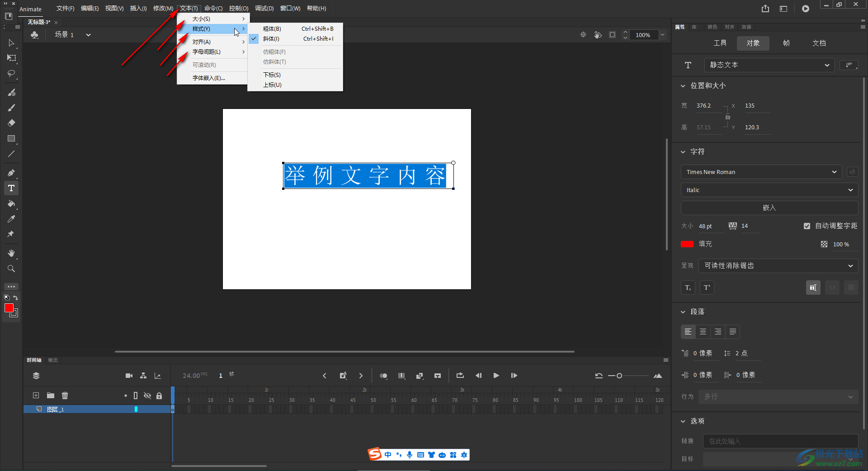The height and width of the screenshot is (471, 868).
Task: Set paragraph alignment to justify
Action: click(x=733, y=332)
